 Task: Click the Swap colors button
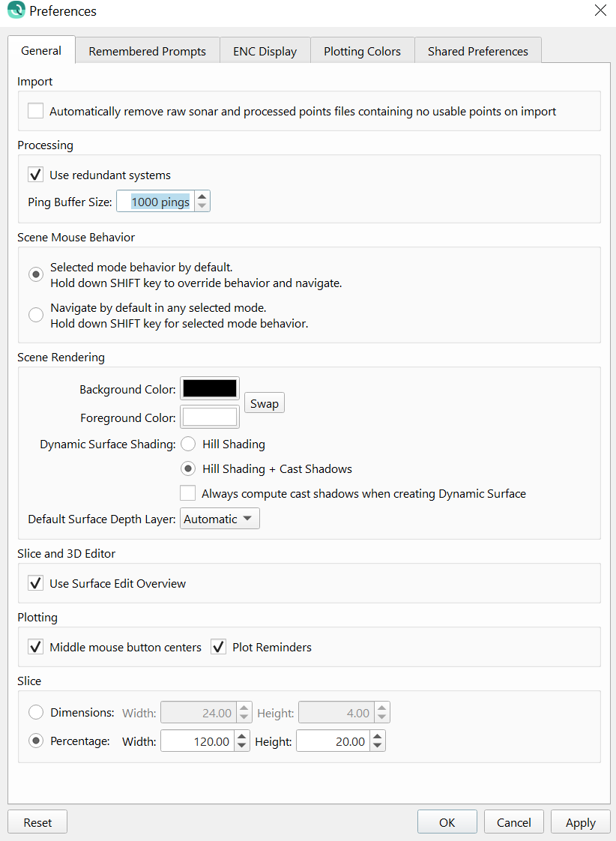click(x=264, y=403)
